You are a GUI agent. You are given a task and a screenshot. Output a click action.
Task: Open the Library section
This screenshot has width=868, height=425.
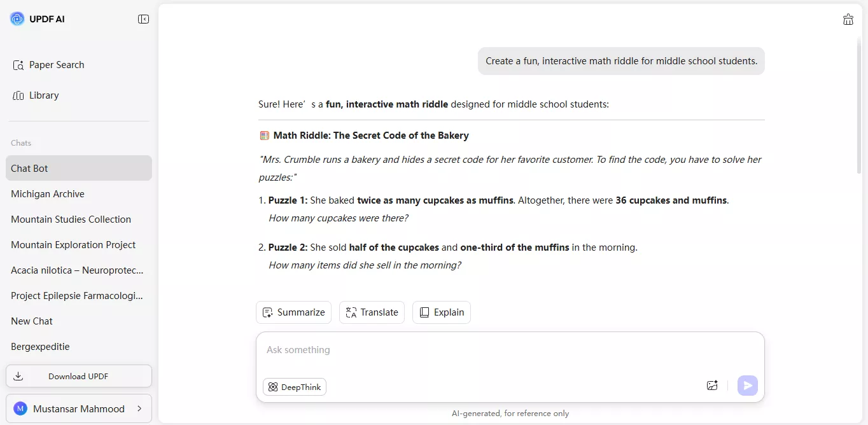[43, 95]
